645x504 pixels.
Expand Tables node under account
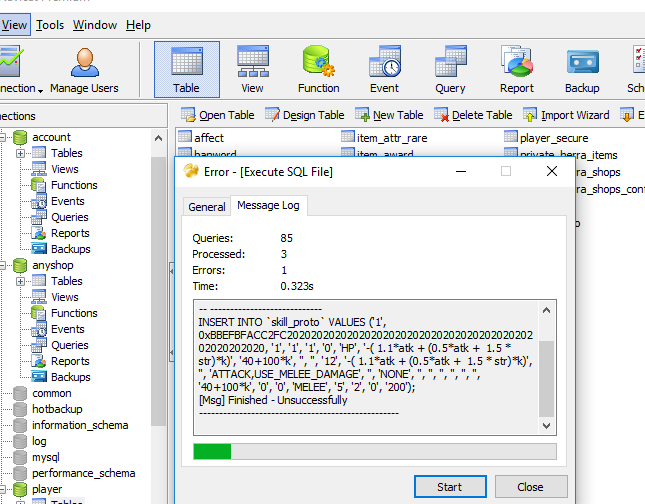pyautogui.click(x=20, y=153)
